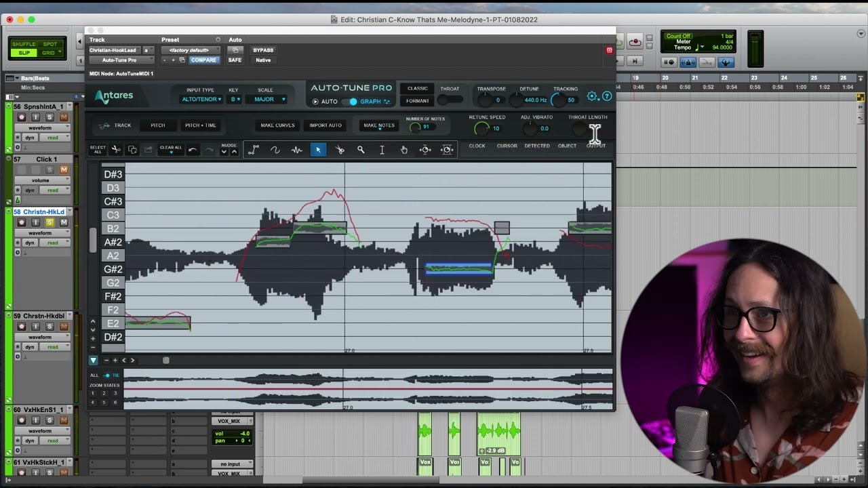
Task: Toggle plug-in Bypass
Action: coord(263,50)
